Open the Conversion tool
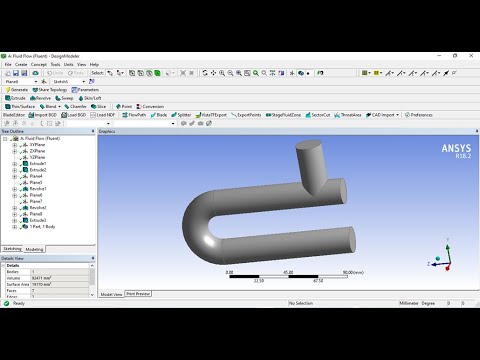Screen dimensions: 480x360 tap(150, 106)
